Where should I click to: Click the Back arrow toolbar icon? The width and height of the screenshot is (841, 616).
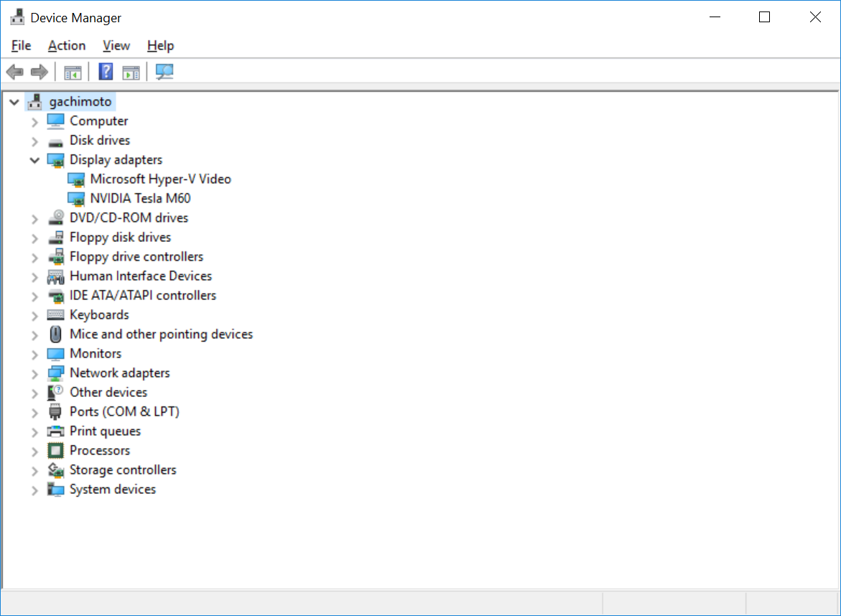[x=14, y=72]
